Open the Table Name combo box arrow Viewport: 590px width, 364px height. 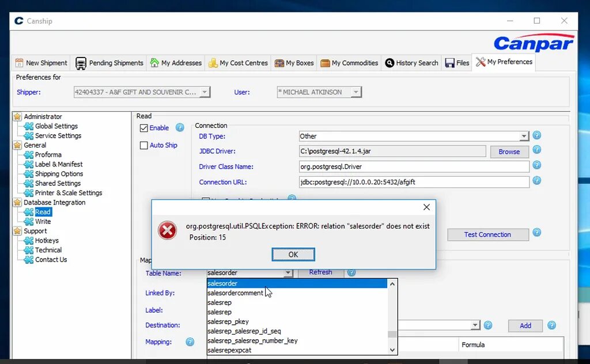[x=288, y=273]
